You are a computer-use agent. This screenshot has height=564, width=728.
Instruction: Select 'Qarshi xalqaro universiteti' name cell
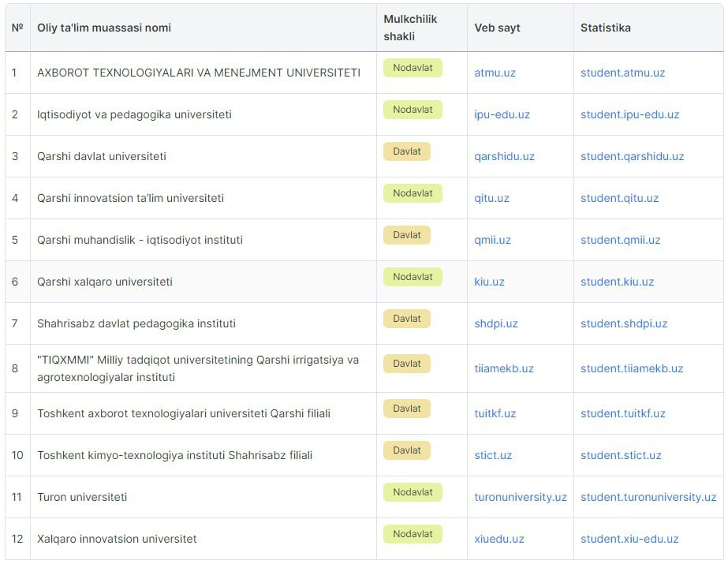[203, 282]
